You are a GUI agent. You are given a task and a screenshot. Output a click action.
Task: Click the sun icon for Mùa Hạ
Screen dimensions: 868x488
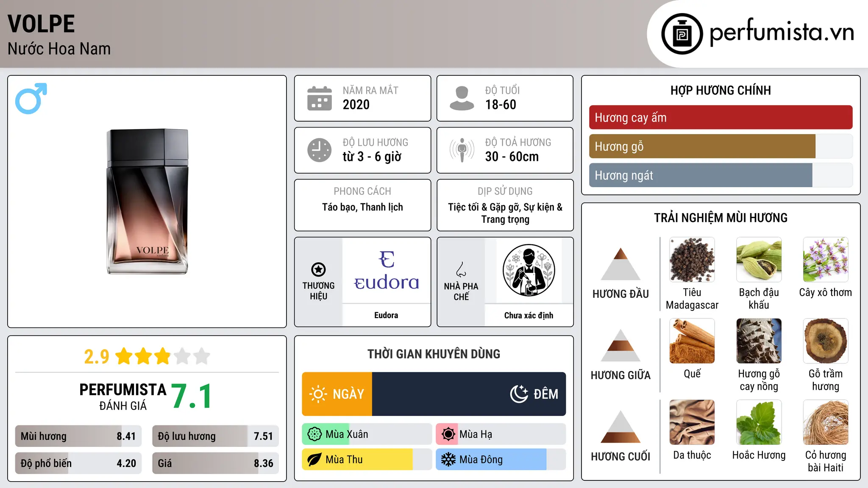pyautogui.click(x=448, y=434)
